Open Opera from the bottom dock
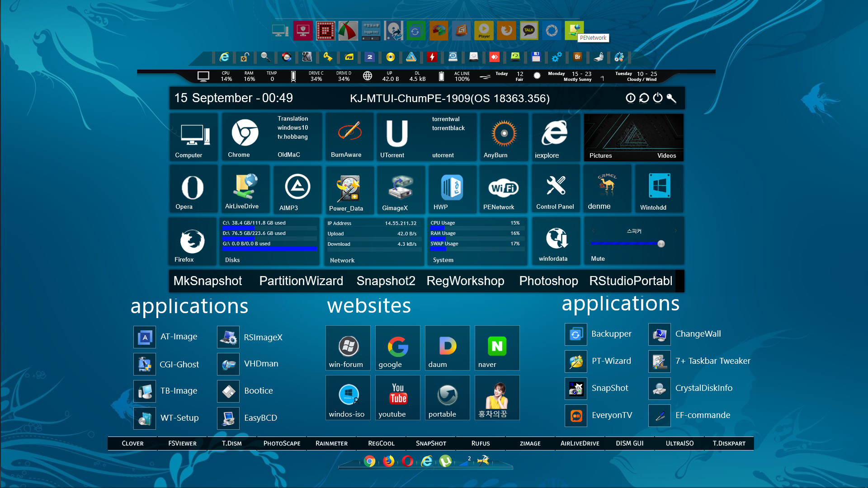This screenshot has width=868, height=488. tap(407, 461)
